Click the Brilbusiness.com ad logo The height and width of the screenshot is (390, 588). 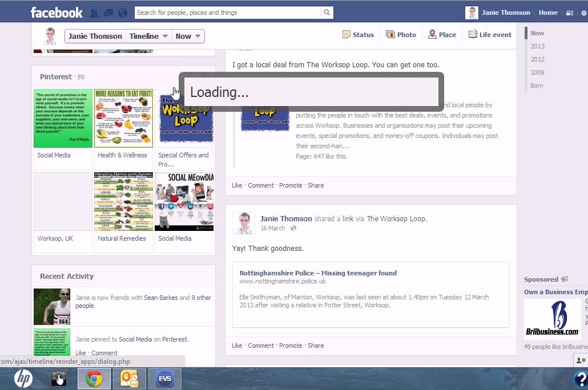[x=552, y=319]
